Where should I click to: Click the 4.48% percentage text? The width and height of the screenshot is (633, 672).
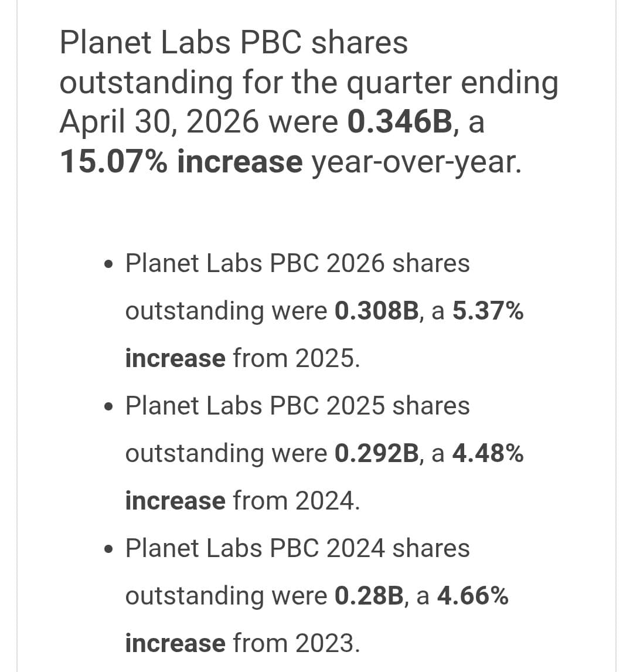(488, 453)
